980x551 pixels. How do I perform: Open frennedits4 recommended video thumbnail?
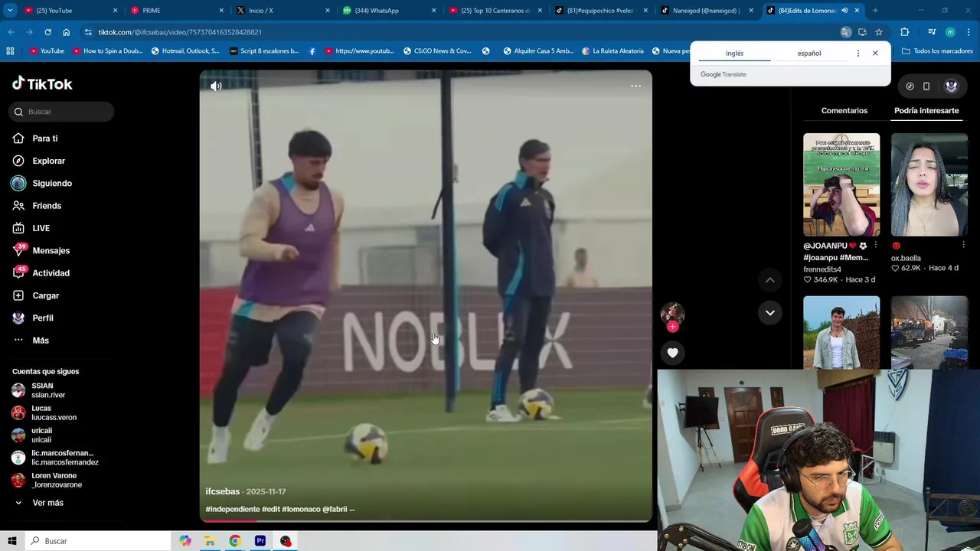click(841, 184)
